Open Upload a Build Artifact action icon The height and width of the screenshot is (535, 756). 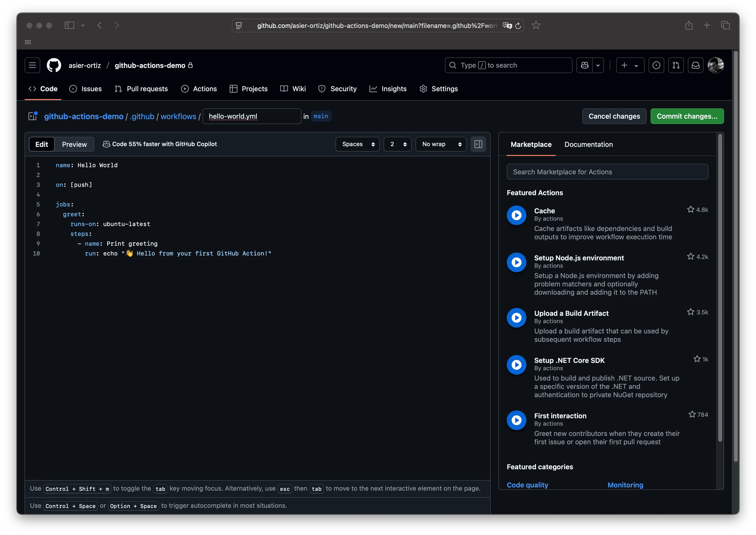pos(516,318)
